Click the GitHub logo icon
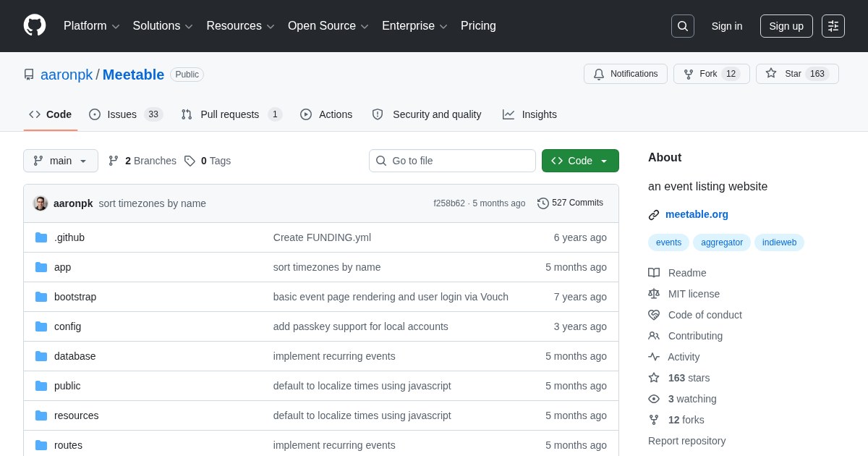Screen dimensions: 868x456 [35, 25]
